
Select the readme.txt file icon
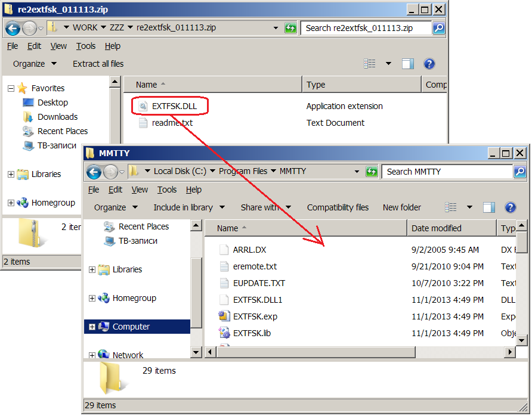143,123
